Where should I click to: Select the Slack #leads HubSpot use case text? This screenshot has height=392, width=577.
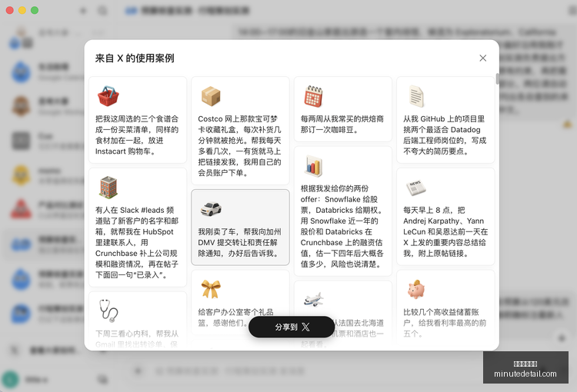click(x=137, y=242)
